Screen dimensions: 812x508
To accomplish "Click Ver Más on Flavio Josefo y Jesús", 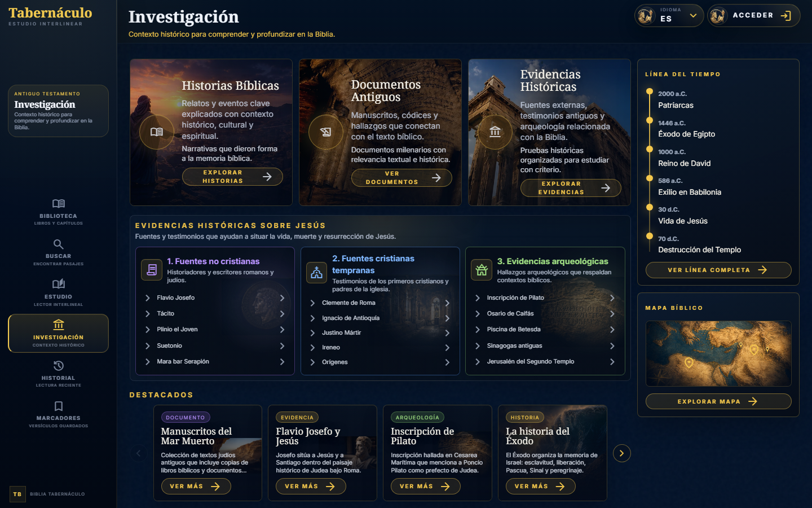I will [x=311, y=487].
